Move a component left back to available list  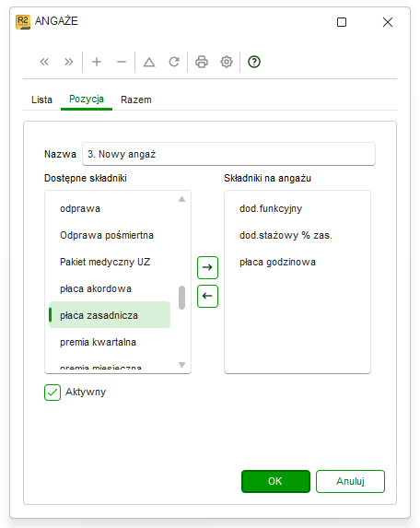pyautogui.click(x=207, y=297)
